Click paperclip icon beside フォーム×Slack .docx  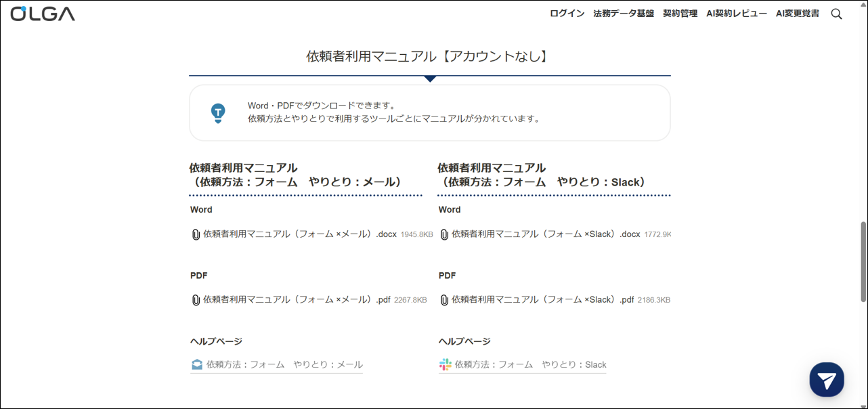click(444, 234)
